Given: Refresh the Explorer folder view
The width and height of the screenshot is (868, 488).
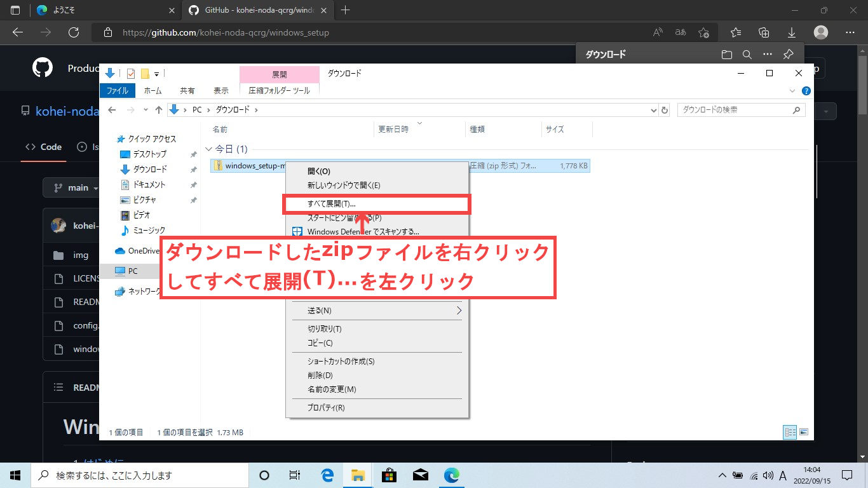Looking at the screenshot, I should (665, 110).
